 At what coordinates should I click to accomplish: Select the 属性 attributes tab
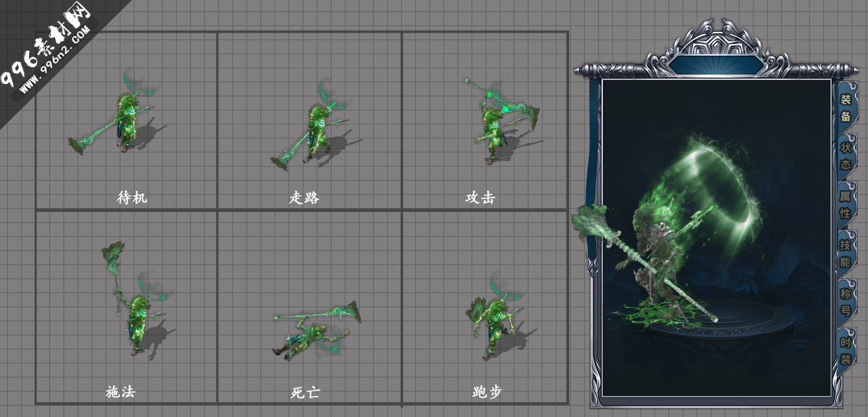coord(846,204)
